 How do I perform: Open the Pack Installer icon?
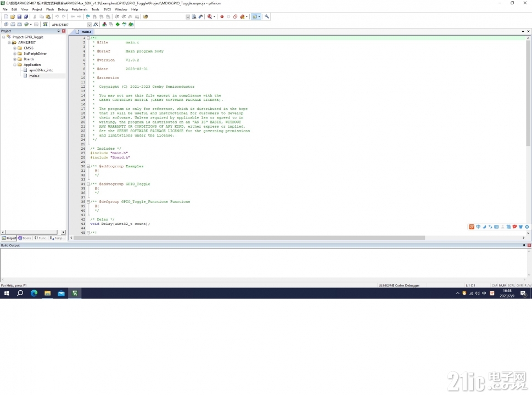click(x=131, y=24)
